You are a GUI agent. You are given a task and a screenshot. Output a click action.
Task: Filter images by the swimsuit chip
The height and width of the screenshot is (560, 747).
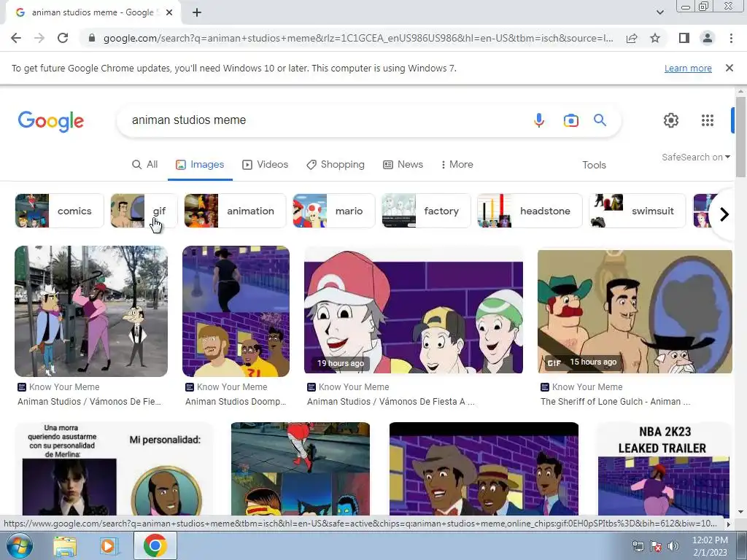pyautogui.click(x=638, y=211)
